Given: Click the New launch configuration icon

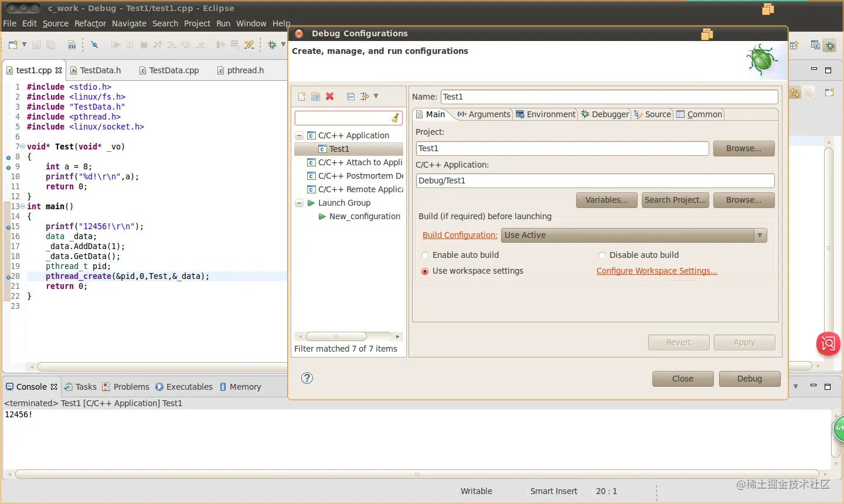Looking at the screenshot, I should [x=302, y=97].
